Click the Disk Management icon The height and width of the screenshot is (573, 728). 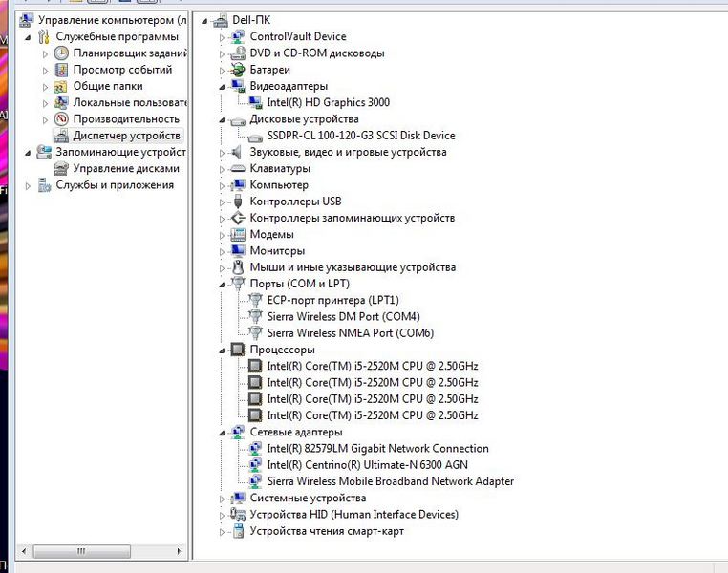coord(62,169)
